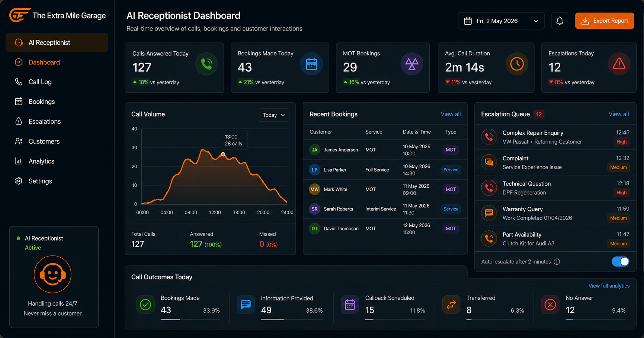Click the 13:00 data point on the chart
The width and height of the screenshot is (644, 338).
[223, 154]
